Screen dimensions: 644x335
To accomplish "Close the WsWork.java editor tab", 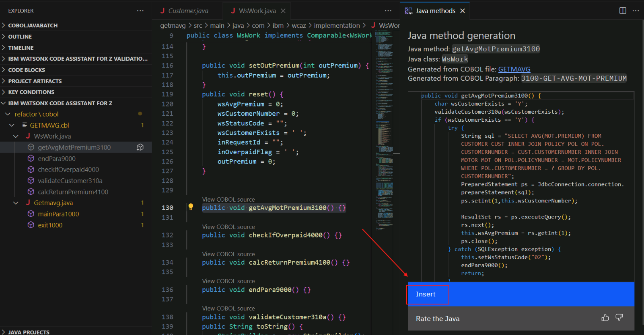I will pyautogui.click(x=283, y=11).
